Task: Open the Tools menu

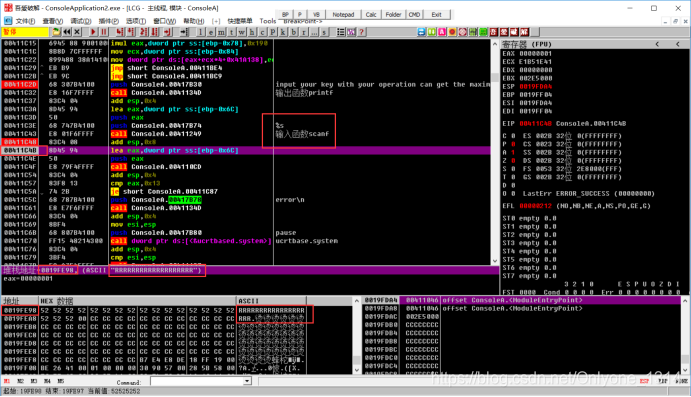Action: tap(267, 21)
